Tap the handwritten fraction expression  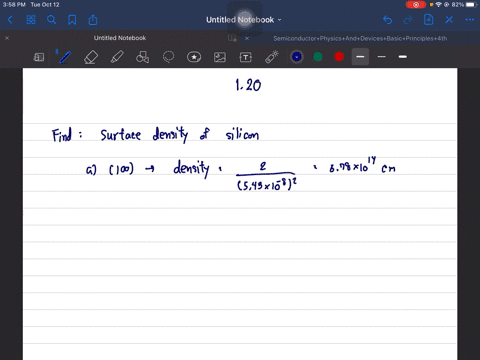[x=266, y=176]
